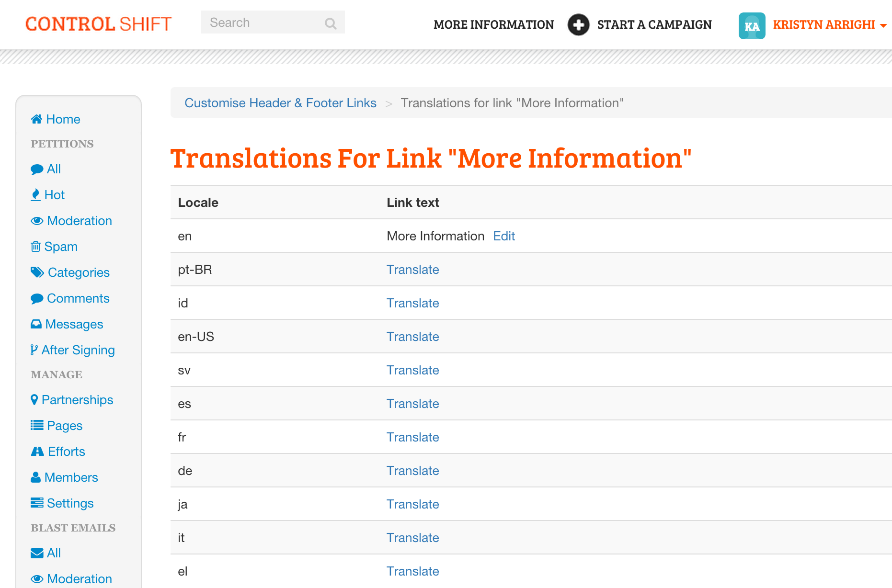
Task: Translate the es locale link
Action: click(413, 404)
